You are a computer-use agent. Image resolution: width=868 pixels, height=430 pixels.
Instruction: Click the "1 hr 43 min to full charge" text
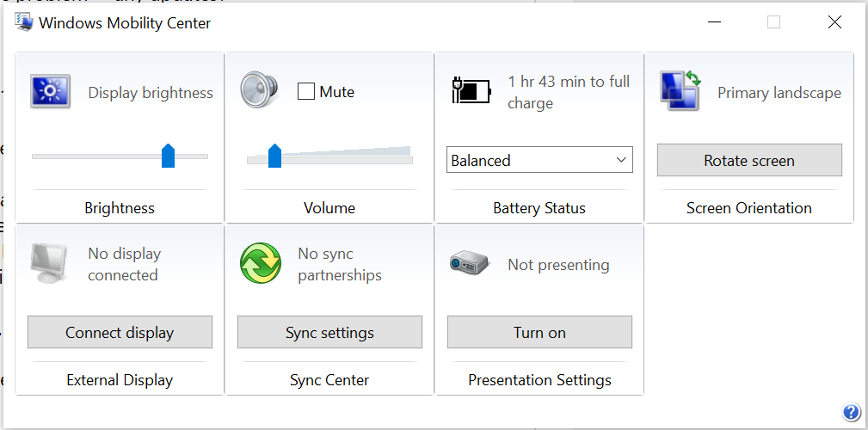coord(569,92)
